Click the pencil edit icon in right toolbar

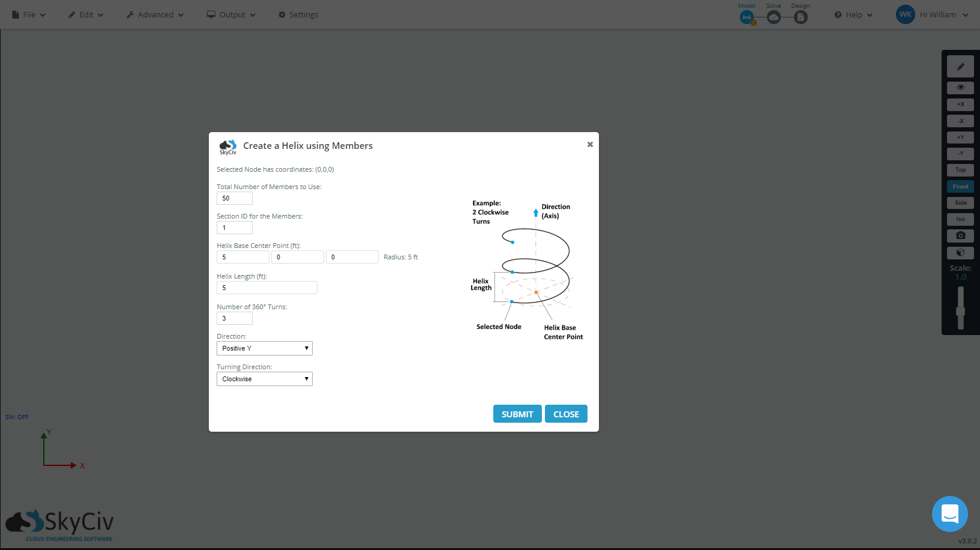[960, 67]
